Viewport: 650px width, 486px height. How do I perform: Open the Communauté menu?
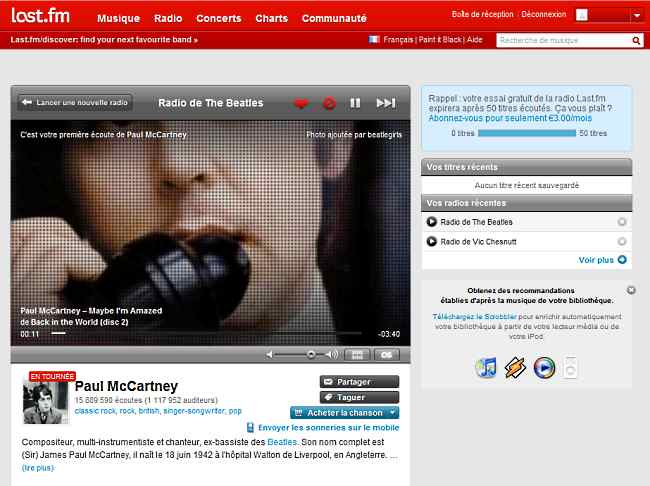tap(334, 18)
